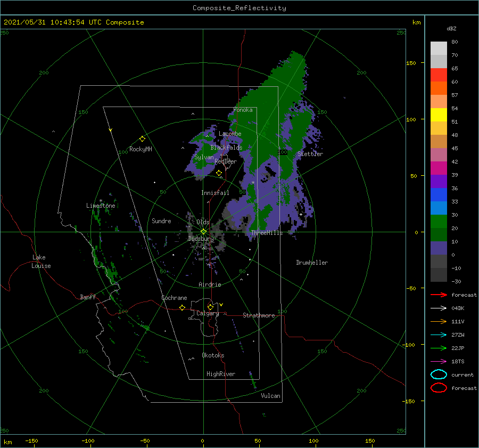The width and height of the screenshot is (479, 448).
Task: Click the white 04DK arrow icon
Action: pyautogui.click(x=439, y=308)
